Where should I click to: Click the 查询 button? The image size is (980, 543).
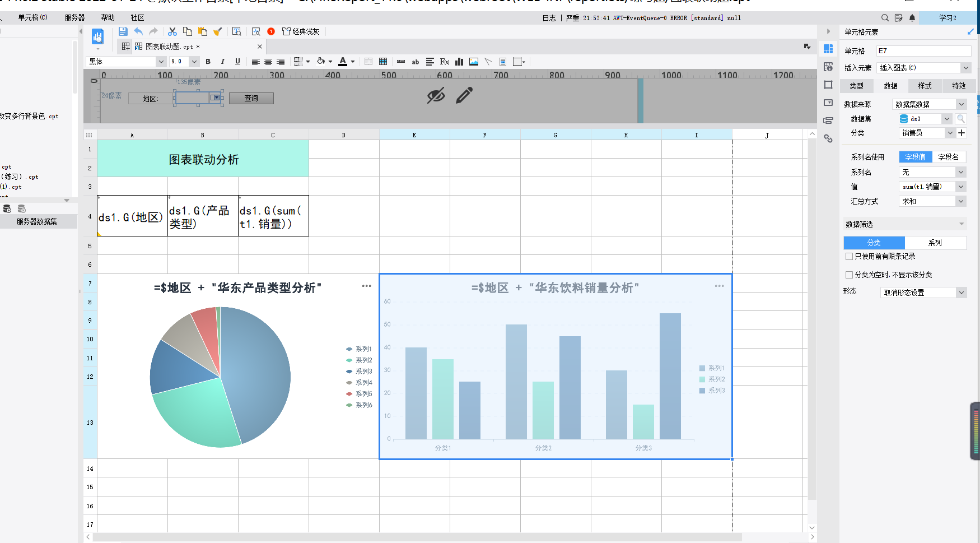(x=251, y=98)
